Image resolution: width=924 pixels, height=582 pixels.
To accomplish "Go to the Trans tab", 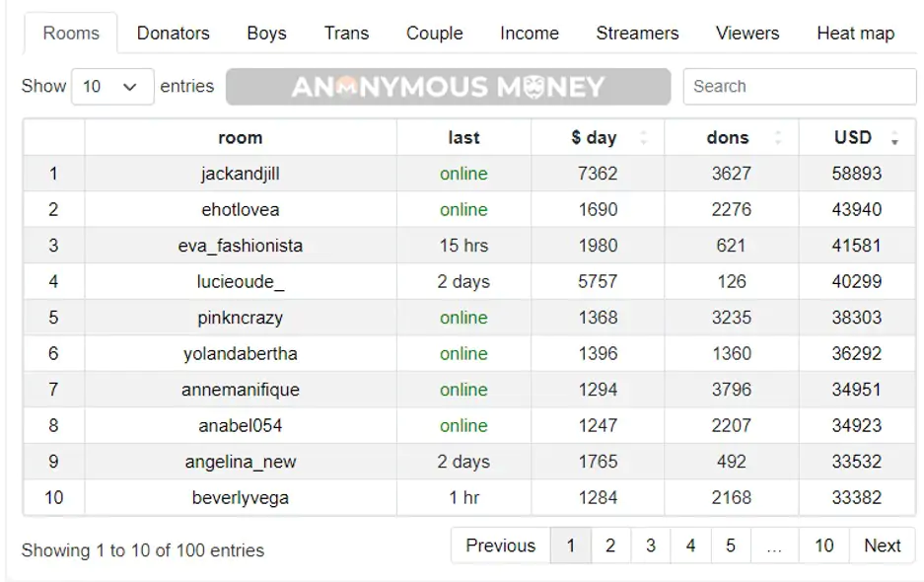I will [x=346, y=33].
